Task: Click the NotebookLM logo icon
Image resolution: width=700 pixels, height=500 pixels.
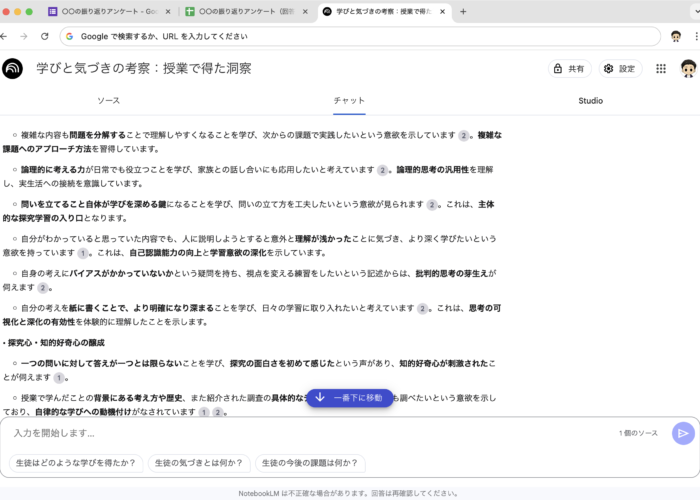Action: (x=12, y=69)
